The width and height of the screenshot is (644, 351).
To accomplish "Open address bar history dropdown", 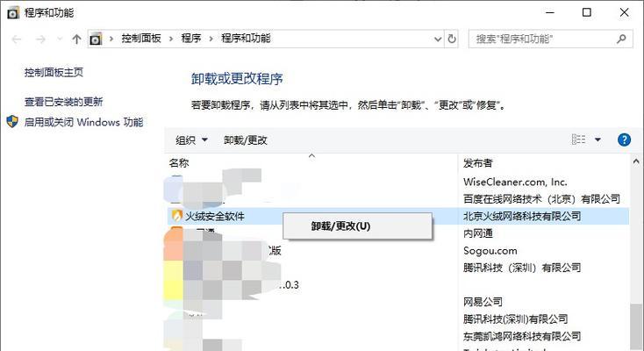I will coord(438,39).
